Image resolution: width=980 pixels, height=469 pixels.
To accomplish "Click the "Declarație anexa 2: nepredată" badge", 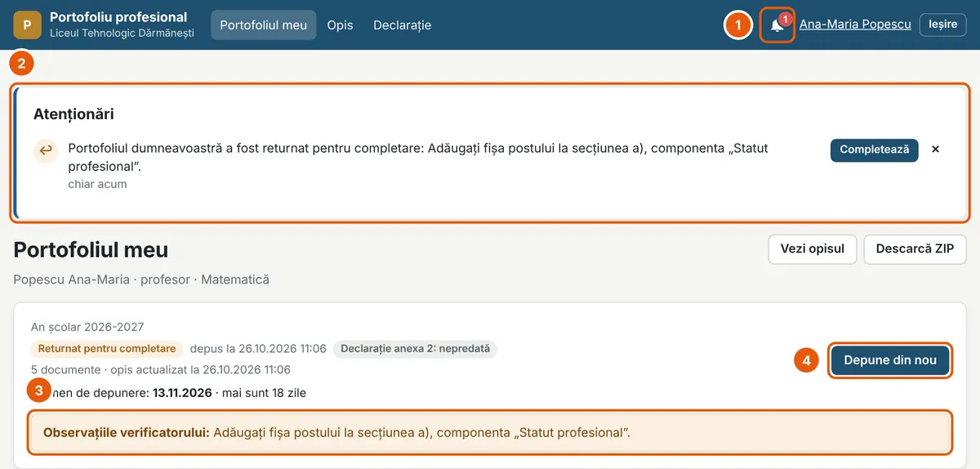I will coord(415,349).
